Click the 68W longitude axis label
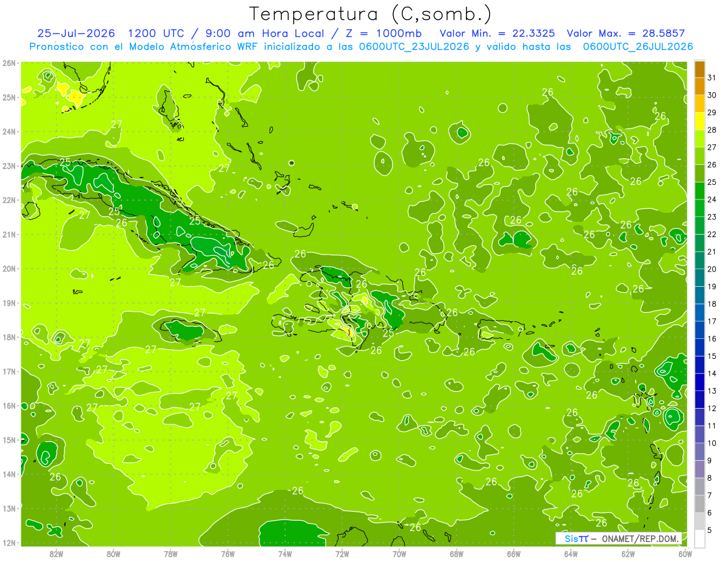Viewport: 728px width, 562px height. click(457, 554)
